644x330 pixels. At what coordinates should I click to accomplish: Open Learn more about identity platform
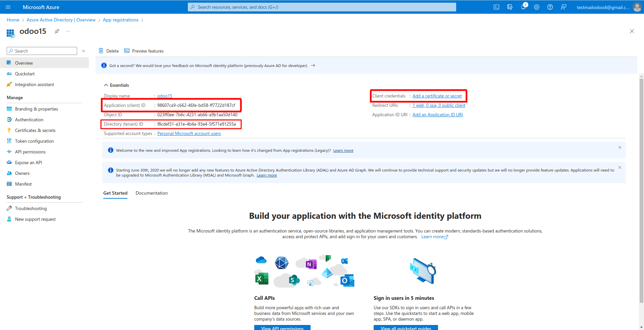(434, 237)
